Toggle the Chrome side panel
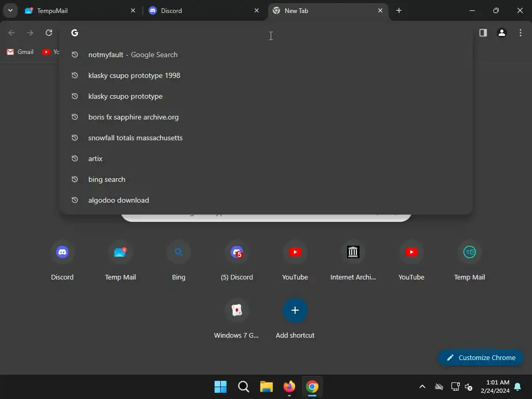The height and width of the screenshot is (399, 532). pos(483,33)
